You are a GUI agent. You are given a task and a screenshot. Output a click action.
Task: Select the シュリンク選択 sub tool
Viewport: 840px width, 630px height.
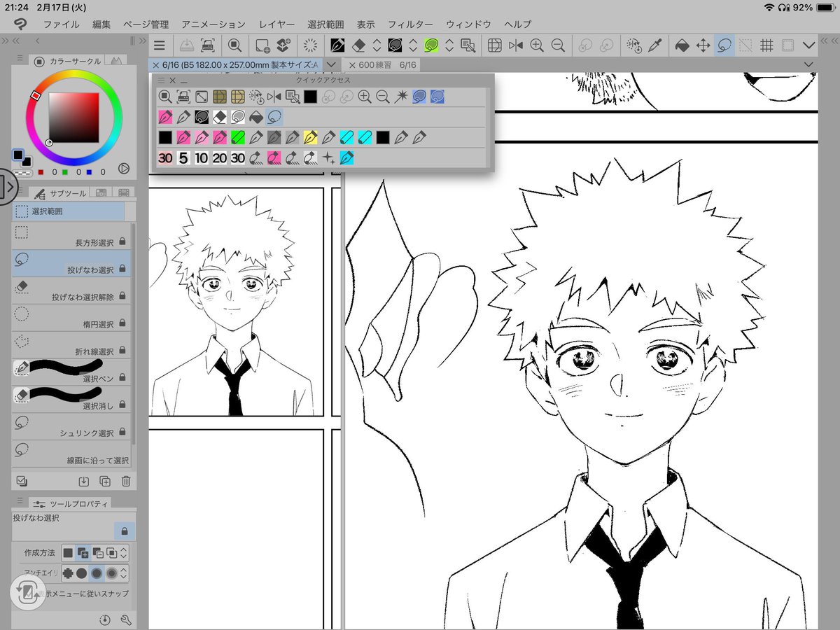click(x=71, y=427)
